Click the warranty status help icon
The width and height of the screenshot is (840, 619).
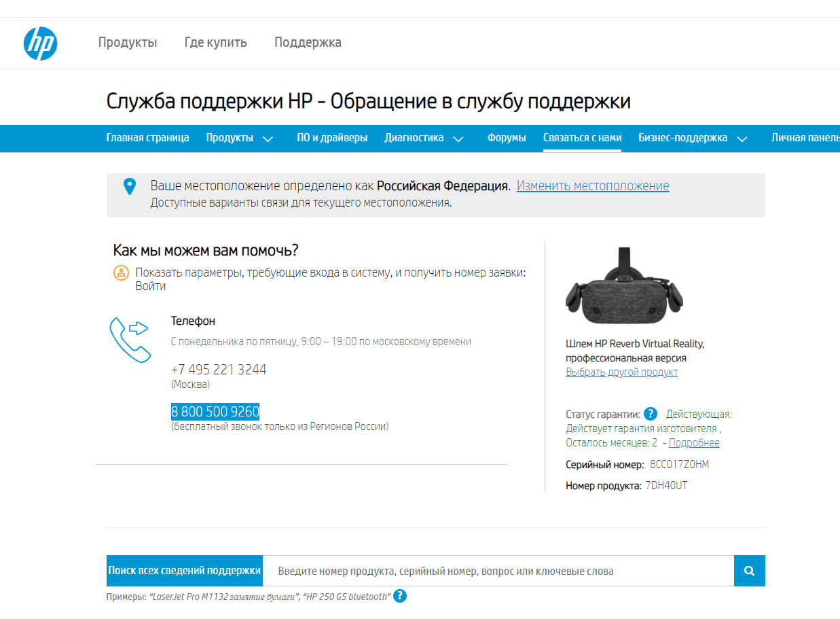pyautogui.click(x=650, y=414)
